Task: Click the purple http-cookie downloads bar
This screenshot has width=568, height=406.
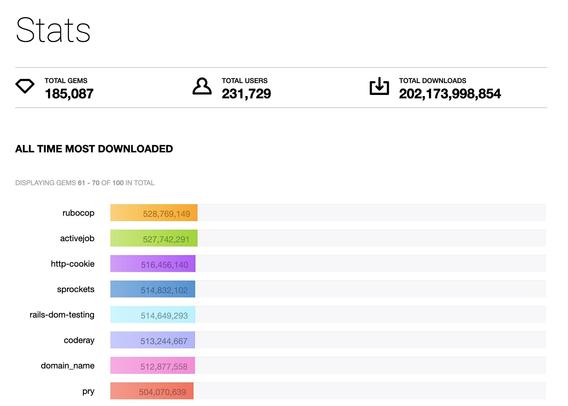Action: click(x=153, y=264)
